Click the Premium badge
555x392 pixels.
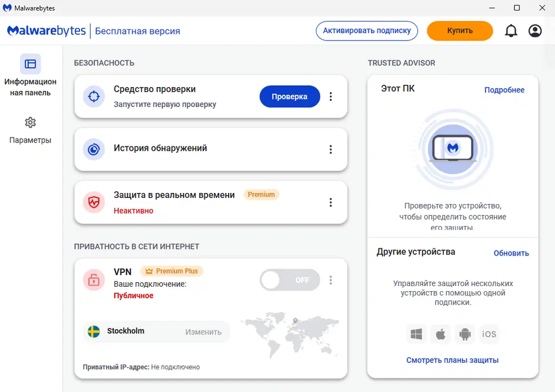(x=261, y=195)
